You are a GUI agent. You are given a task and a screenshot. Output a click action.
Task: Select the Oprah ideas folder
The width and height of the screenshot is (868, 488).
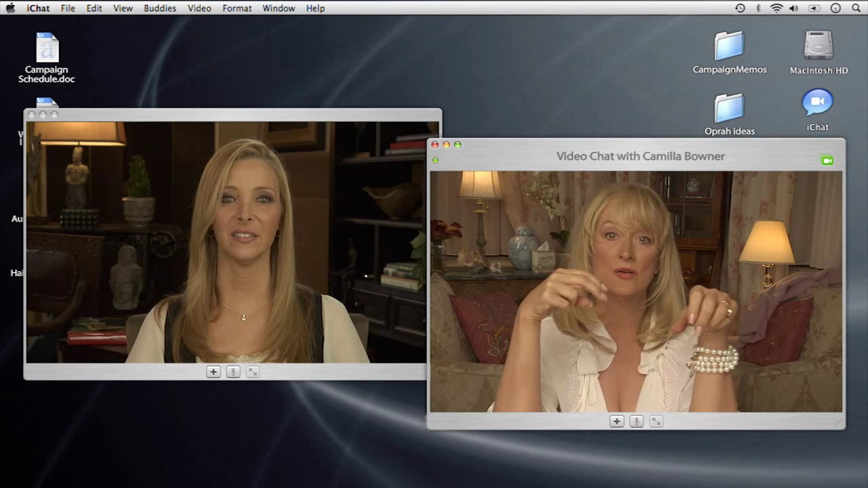coord(730,114)
